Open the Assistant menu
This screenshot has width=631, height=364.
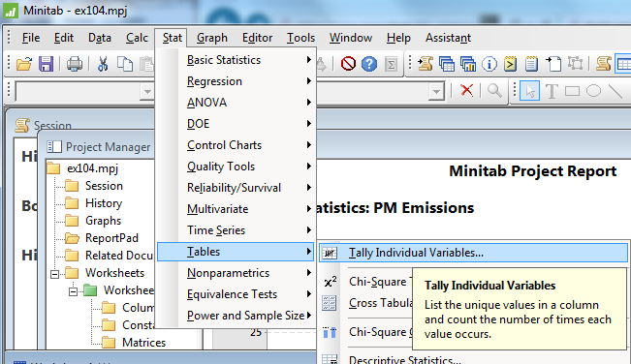(x=449, y=38)
